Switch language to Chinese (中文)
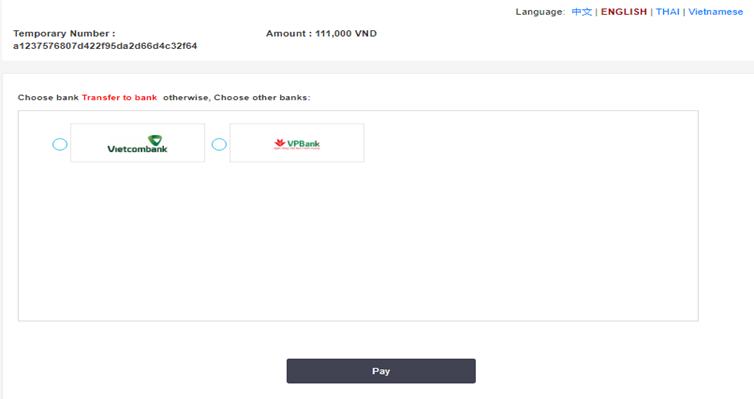Screen dimensions: 754x399 click(x=581, y=12)
